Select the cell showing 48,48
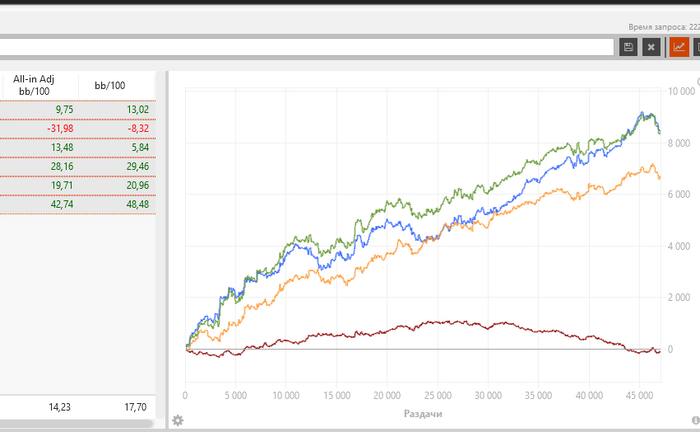 click(x=138, y=204)
